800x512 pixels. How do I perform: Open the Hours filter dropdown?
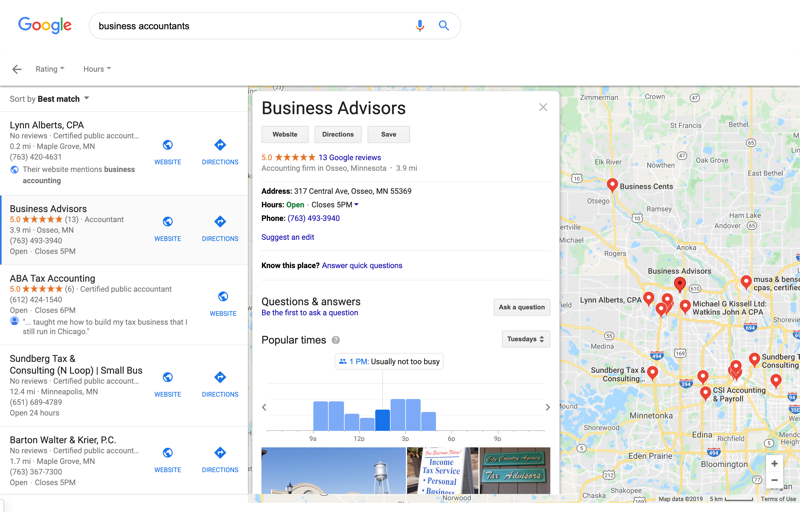point(97,69)
